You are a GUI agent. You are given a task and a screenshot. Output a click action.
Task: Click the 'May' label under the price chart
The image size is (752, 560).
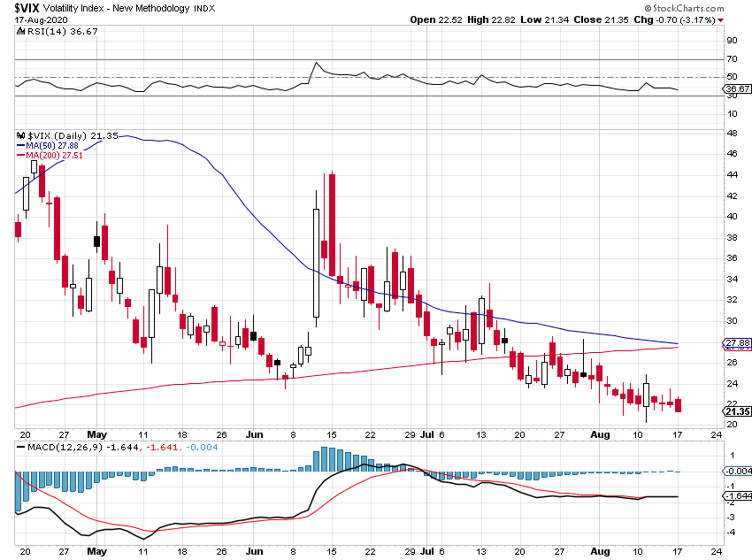97,434
